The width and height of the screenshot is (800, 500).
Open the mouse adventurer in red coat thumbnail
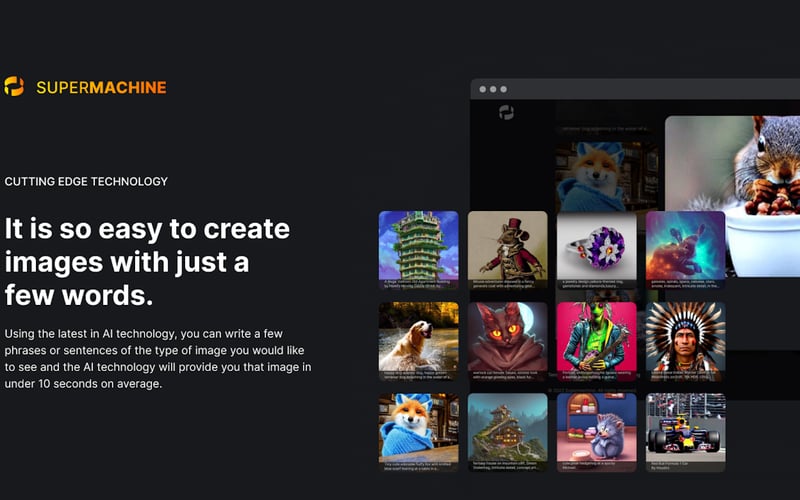(508, 250)
